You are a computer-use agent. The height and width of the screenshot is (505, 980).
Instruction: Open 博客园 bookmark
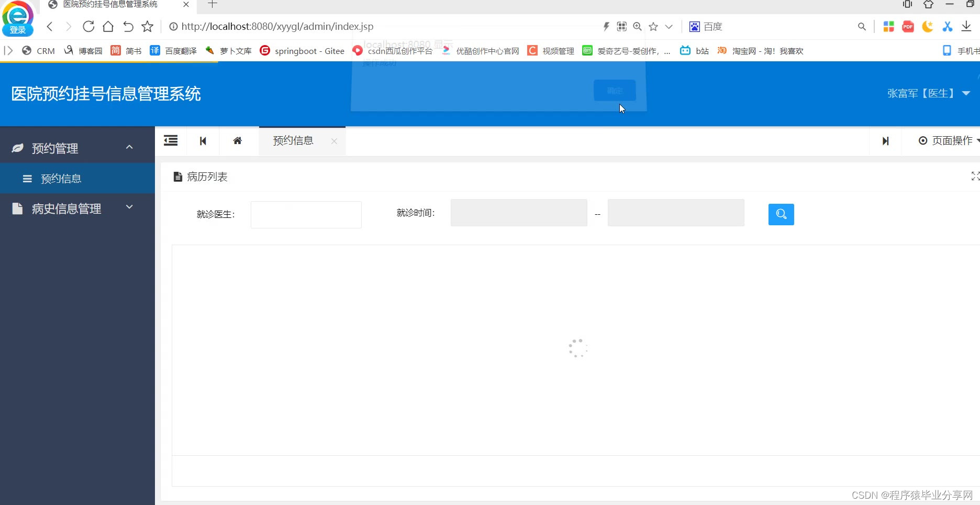(83, 51)
